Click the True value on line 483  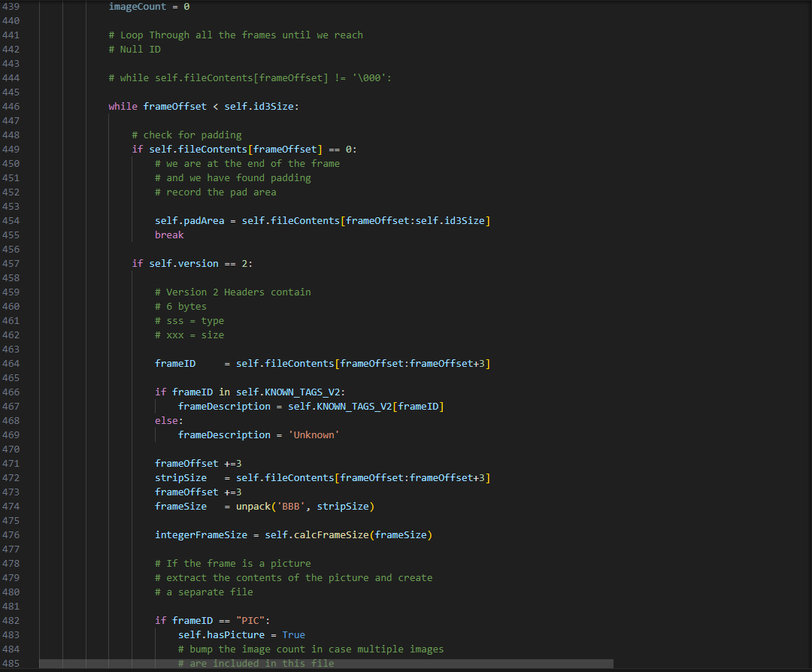[294, 634]
